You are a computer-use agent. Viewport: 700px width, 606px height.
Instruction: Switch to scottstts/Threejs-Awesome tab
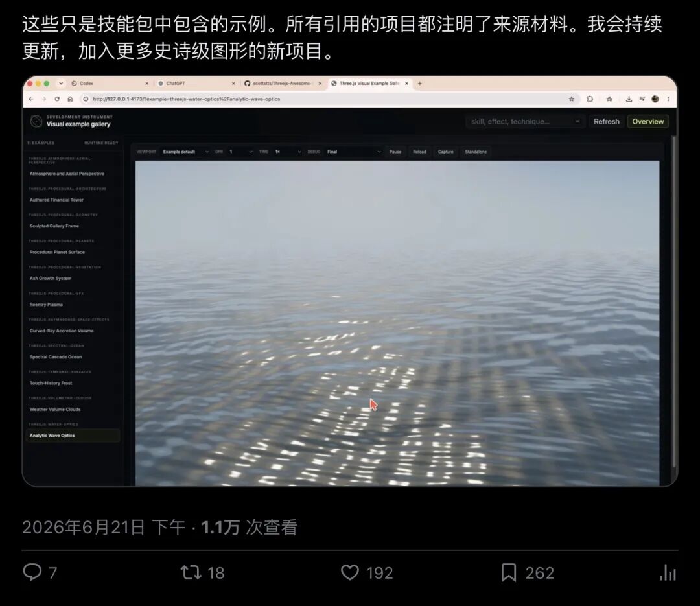click(283, 84)
